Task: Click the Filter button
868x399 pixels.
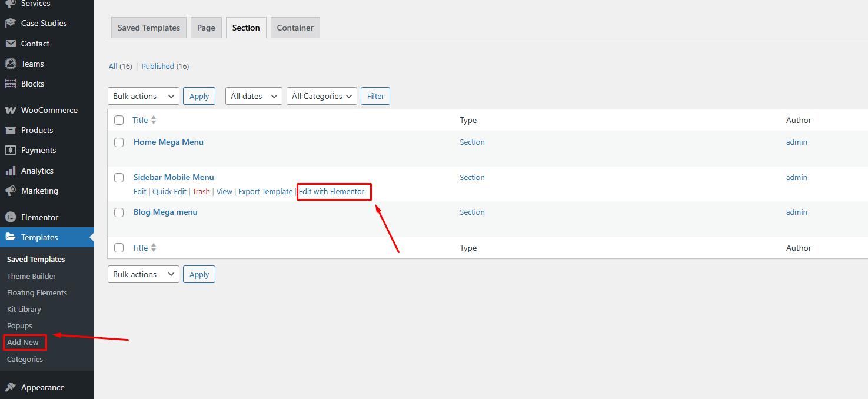Action: [x=375, y=96]
